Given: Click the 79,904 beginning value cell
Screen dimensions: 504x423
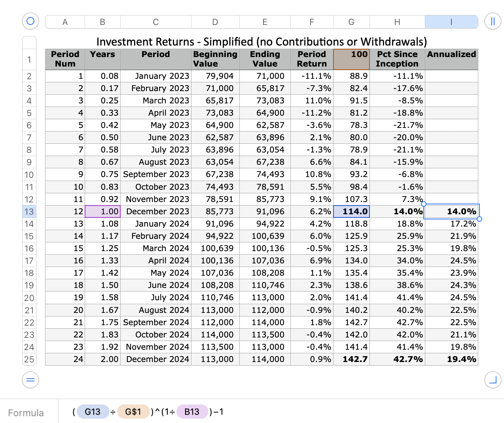Looking at the screenshot, I should 215,76.
